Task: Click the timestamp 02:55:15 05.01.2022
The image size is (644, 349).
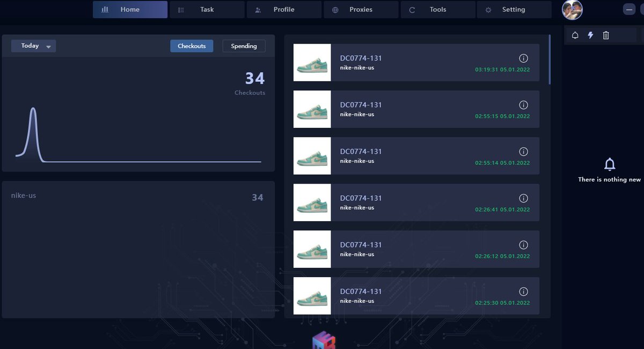Action: pyautogui.click(x=502, y=117)
